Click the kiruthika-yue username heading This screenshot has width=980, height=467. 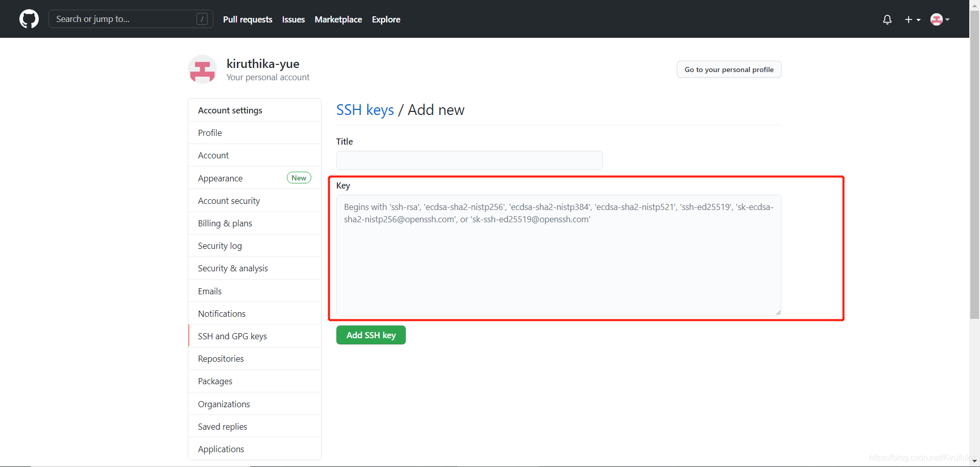(263, 64)
